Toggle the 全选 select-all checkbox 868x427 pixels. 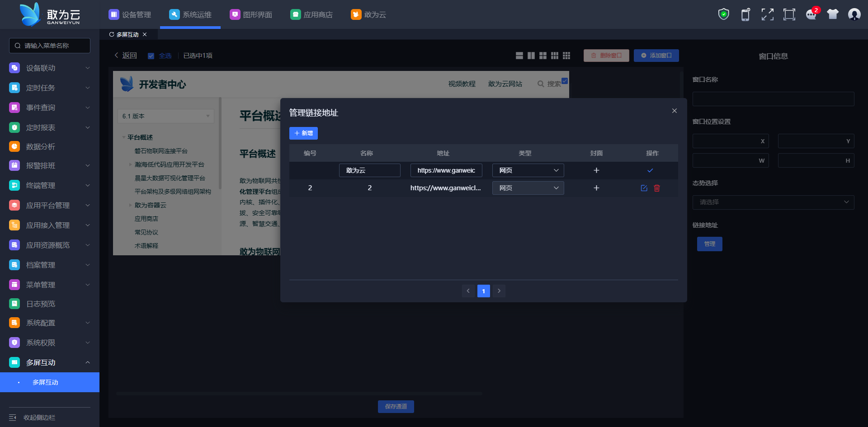(151, 56)
